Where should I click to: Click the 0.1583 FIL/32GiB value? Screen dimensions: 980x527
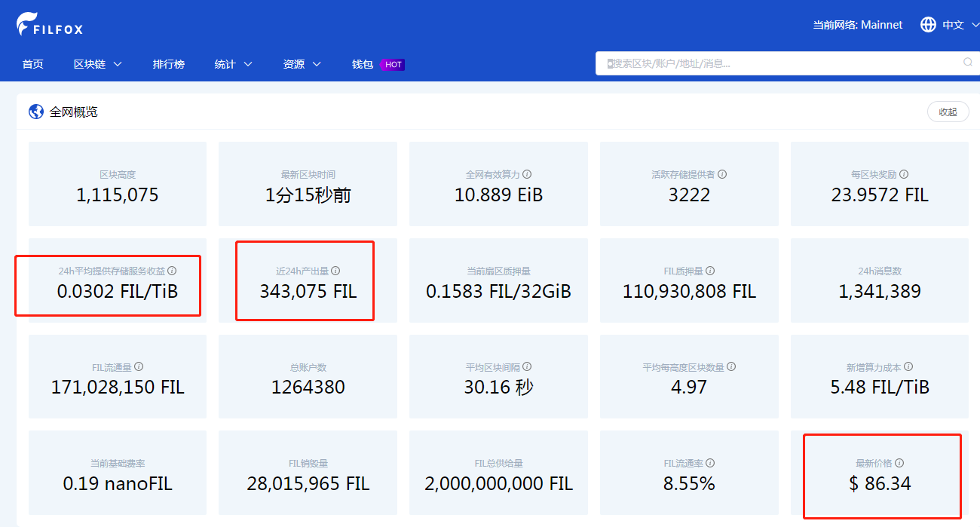click(498, 292)
